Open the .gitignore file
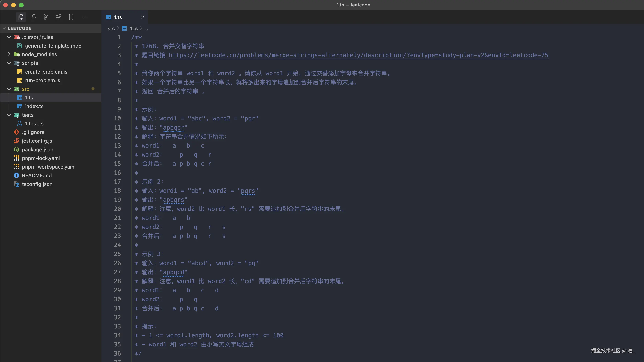 (x=33, y=132)
